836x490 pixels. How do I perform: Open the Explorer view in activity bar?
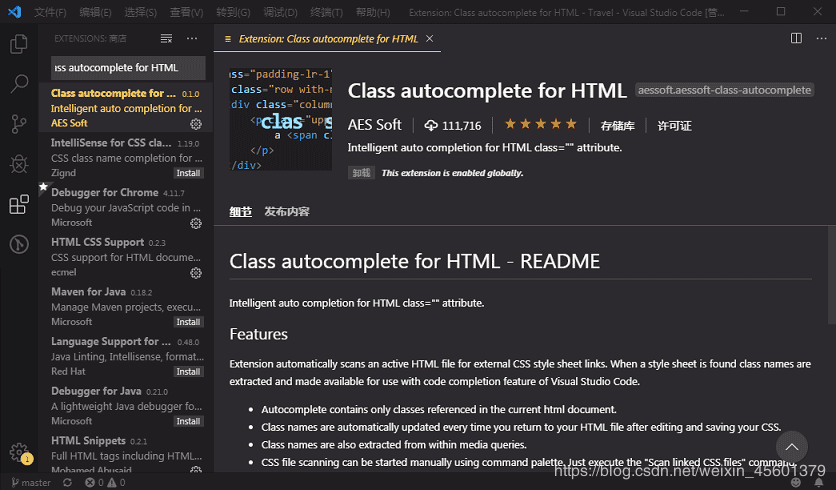pos(18,45)
